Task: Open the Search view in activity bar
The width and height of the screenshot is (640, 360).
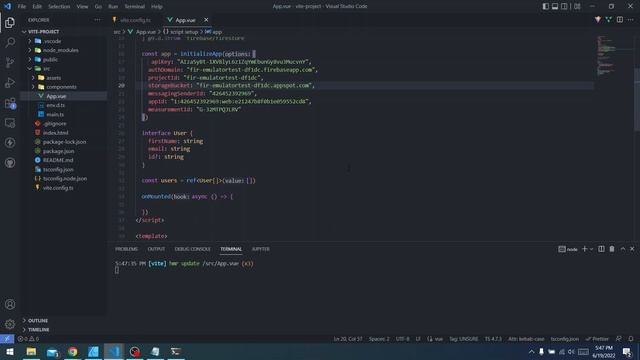Action: (x=10, y=42)
